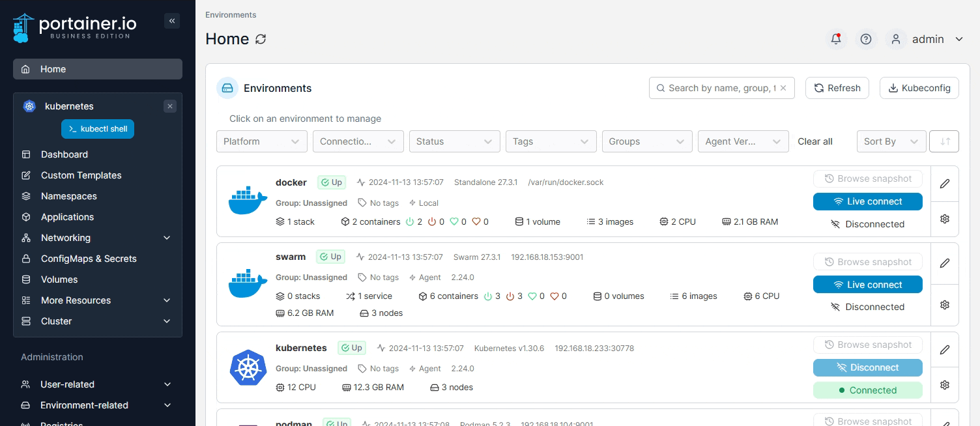This screenshot has height=426, width=980.
Task: Click the refresh icon next to Home title
Action: (261, 39)
